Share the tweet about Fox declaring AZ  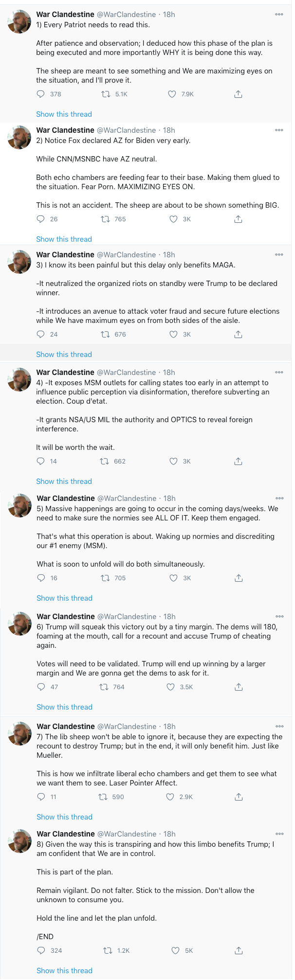coord(238,219)
